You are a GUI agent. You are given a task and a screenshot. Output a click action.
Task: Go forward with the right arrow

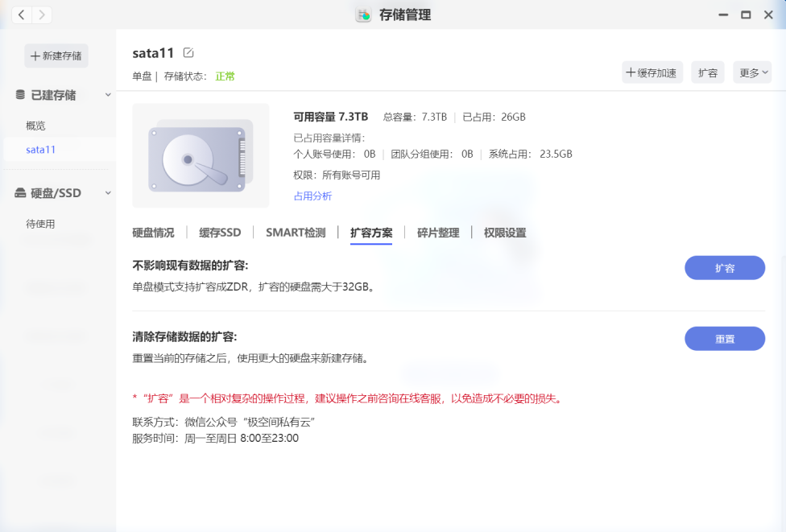click(x=42, y=15)
